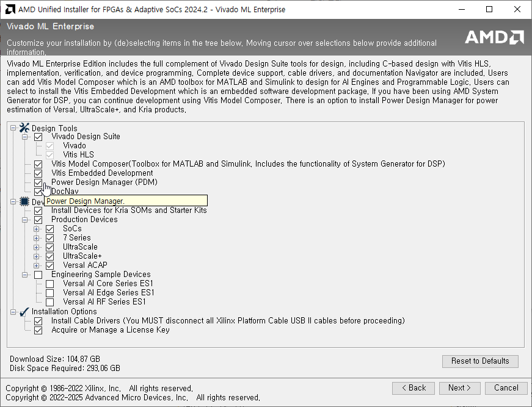This screenshot has width=532, height=407.
Task: Collapse the Vivado Design Suite node
Action: [x=25, y=137]
